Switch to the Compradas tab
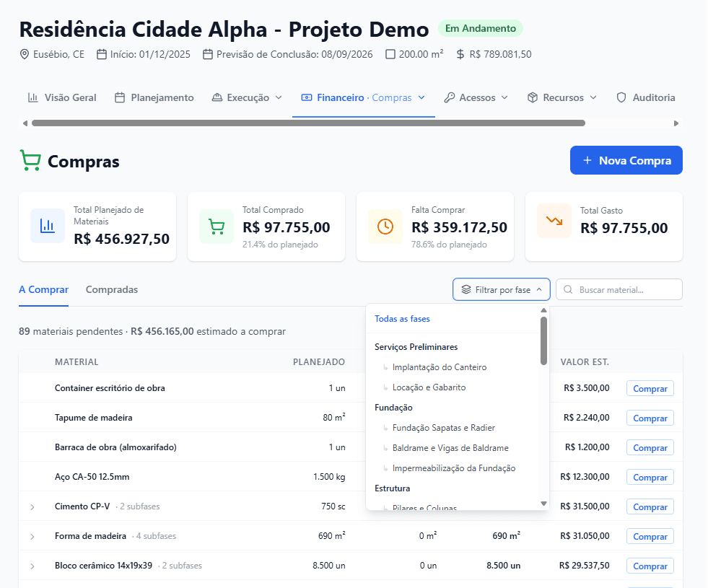The image size is (708, 588). point(111,289)
